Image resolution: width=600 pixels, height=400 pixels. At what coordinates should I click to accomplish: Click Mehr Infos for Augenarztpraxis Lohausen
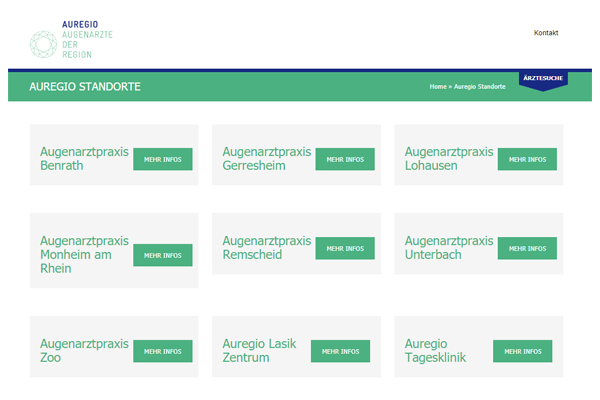[527, 159]
